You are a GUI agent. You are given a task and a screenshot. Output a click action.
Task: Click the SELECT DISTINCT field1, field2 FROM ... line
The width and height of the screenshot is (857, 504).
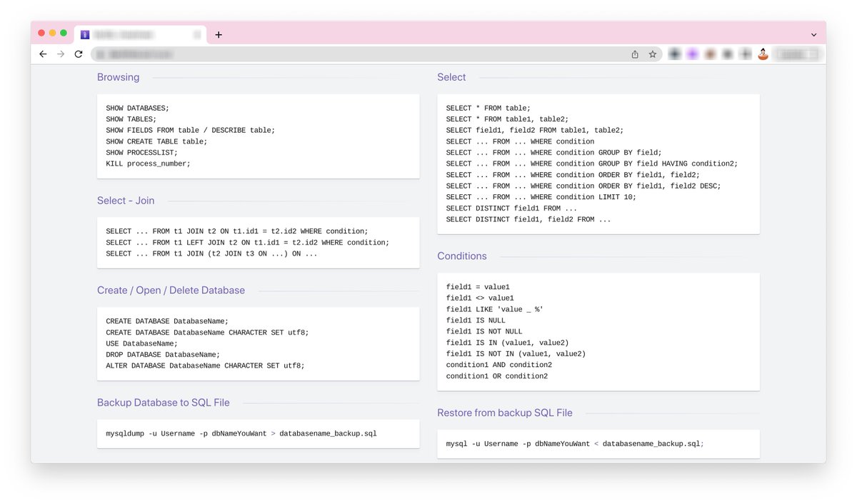[x=528, y=219]
